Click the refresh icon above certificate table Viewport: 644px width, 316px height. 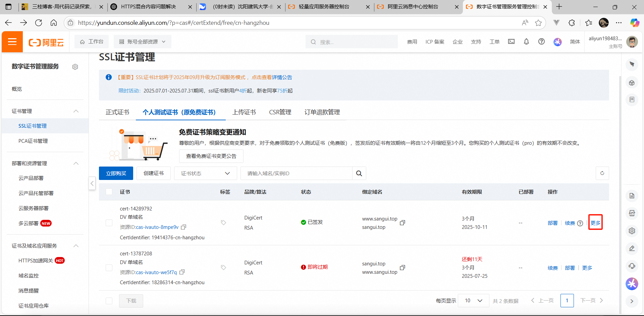[x=602, y=173]
